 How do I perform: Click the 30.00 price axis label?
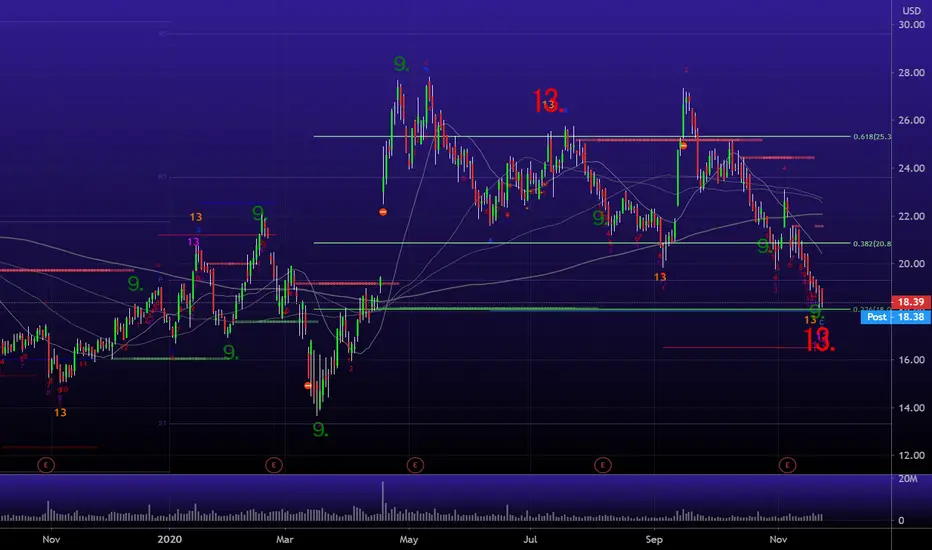[x=911, y=25]
